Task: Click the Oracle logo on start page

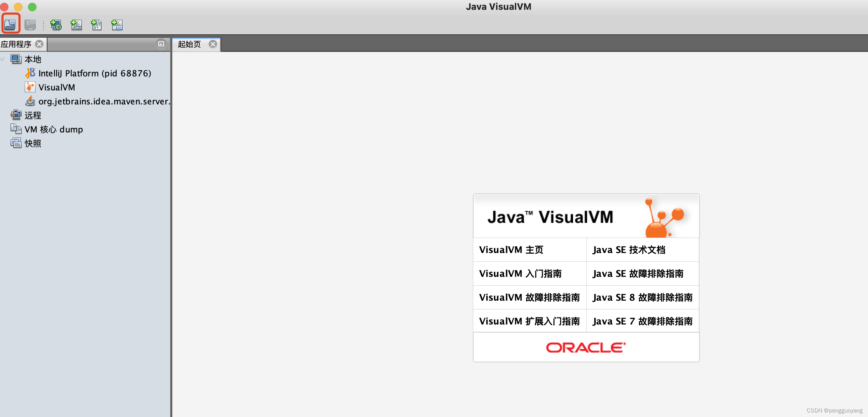Action: pyautogui.click(x=585, y=347)
